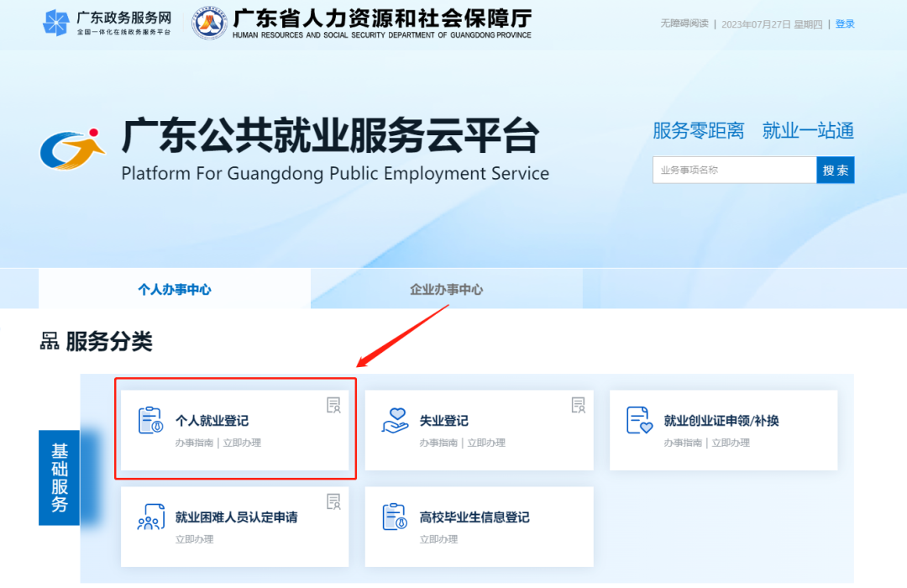Click 立即办理 for 个人就业登记
This screenshot has height=588, width=907.
click(243, 443)
